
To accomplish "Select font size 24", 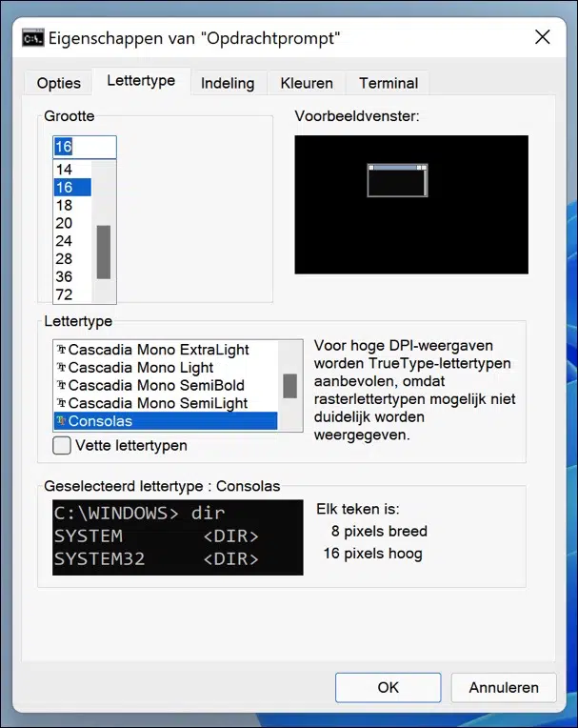I will point(72,240).
